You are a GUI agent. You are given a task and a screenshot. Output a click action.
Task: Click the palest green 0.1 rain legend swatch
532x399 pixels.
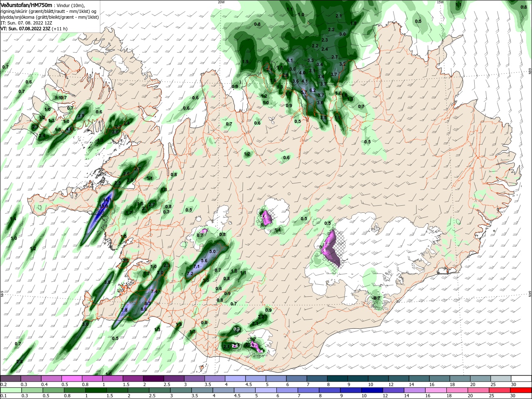click(10, 390)
